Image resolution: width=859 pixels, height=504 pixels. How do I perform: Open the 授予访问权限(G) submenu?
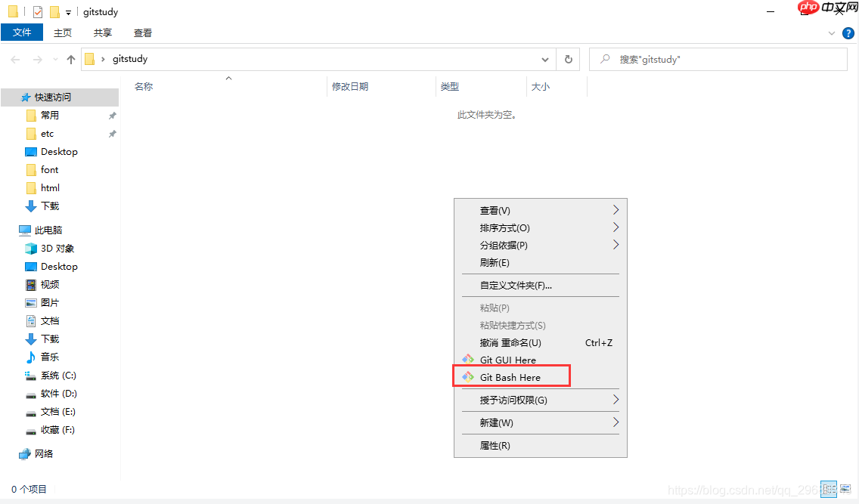(x=540, y=400)
